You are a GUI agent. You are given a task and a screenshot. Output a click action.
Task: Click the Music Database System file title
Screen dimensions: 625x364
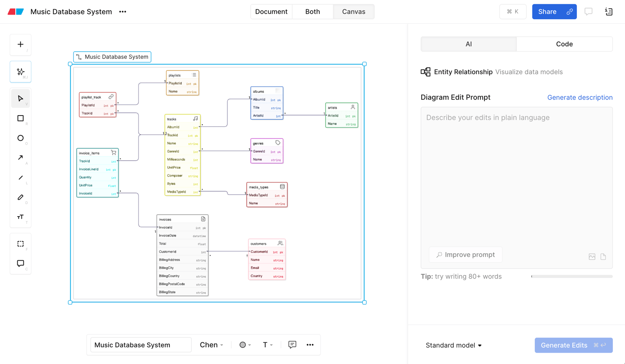click(71, 12)
